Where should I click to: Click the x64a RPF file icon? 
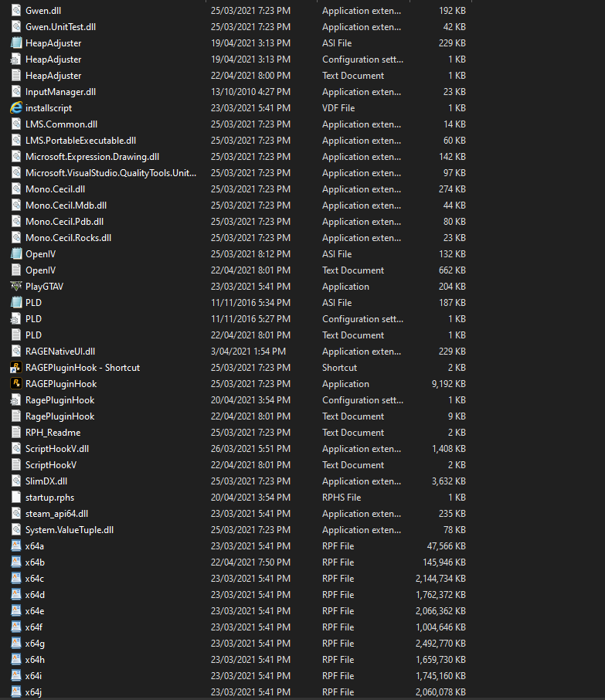pyautogui.click(x=16, y=546)
